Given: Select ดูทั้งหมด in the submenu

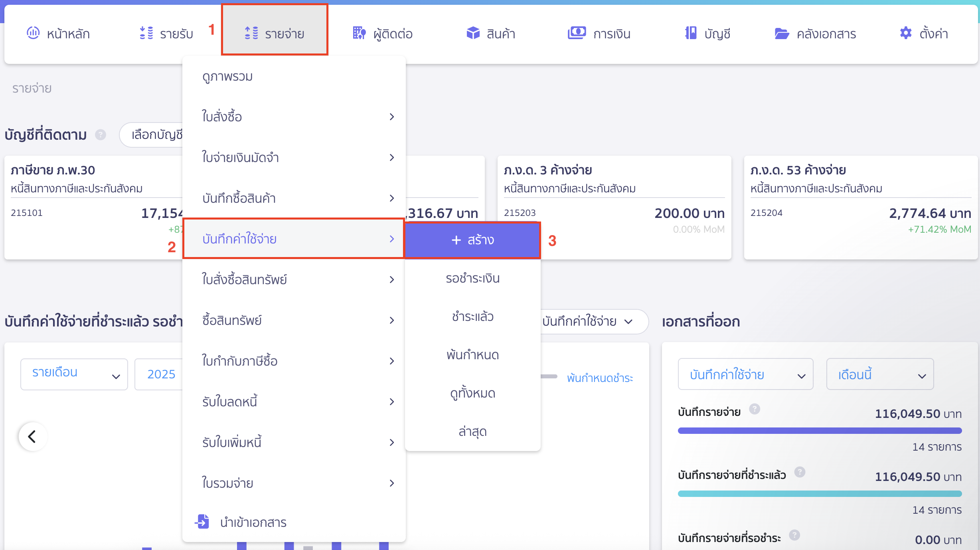Looking at the screenshot, I should click(x=472, y=393).
